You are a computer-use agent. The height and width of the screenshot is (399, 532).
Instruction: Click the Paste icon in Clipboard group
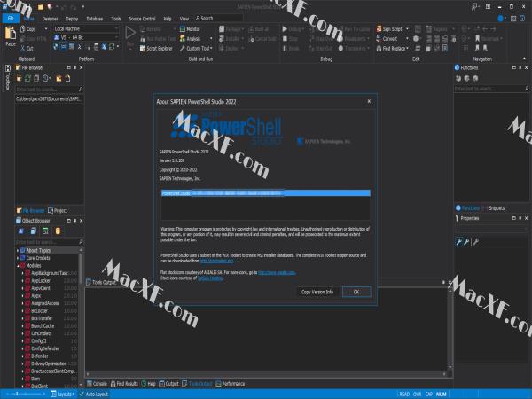pyautogui.click(x=11, y=34)
